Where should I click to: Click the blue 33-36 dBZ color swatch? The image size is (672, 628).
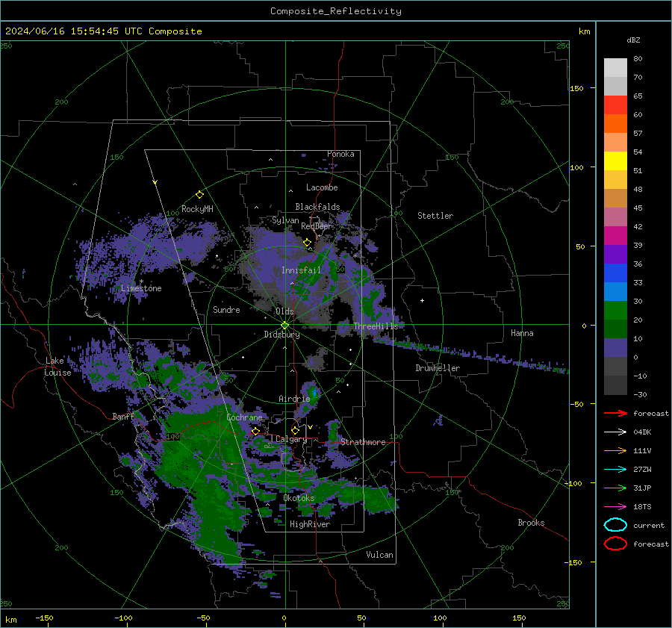615,273
